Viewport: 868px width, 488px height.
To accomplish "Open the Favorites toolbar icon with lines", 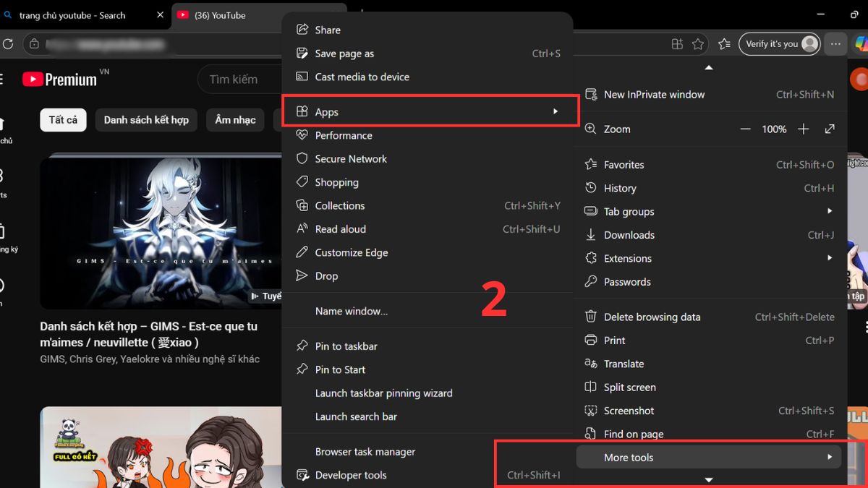I will 724,44.
